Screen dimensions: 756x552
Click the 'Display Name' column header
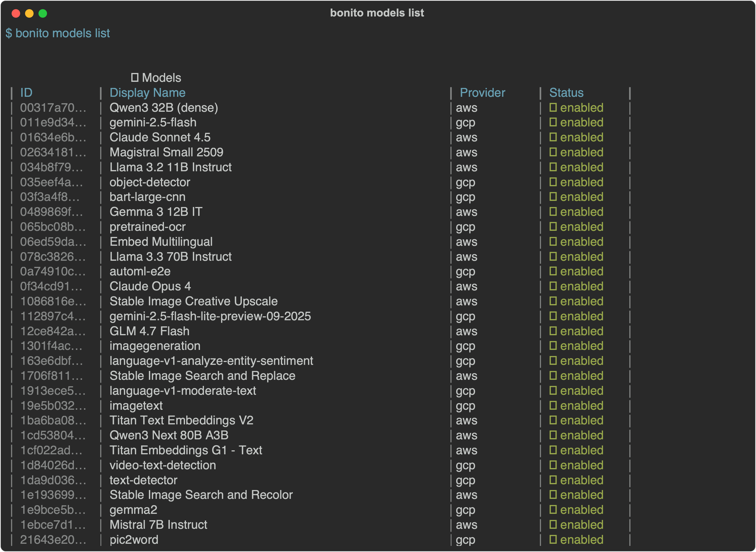[x=147, y=93]
